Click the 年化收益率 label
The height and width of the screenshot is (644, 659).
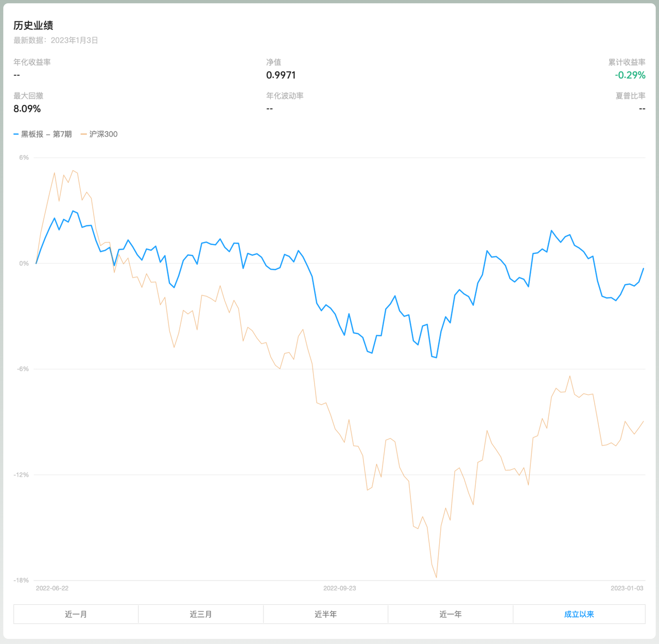[x=32, y=62]
